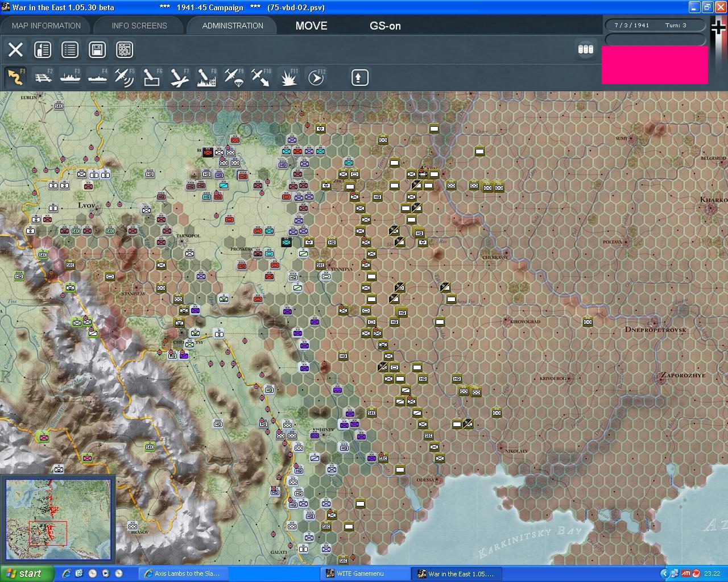728x582 pixels.
Task: Launch Internet Explorer from quick launch
Action: [66, 573]
